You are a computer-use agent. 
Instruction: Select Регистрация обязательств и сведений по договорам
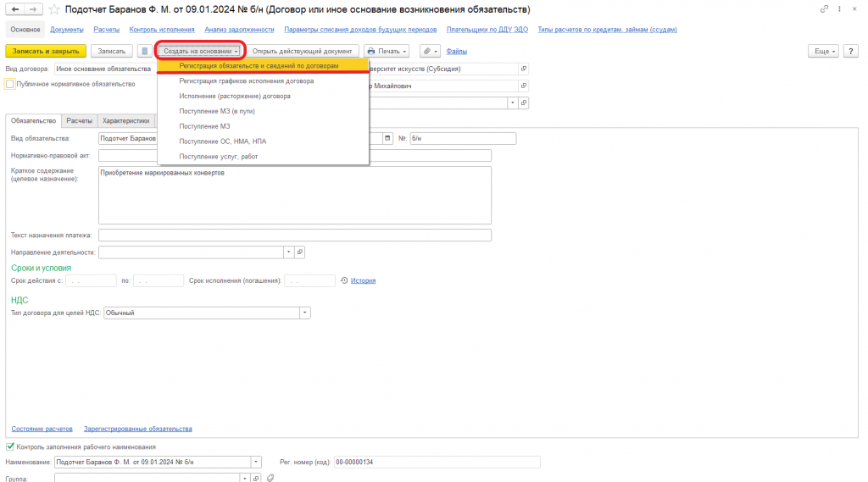263,66
